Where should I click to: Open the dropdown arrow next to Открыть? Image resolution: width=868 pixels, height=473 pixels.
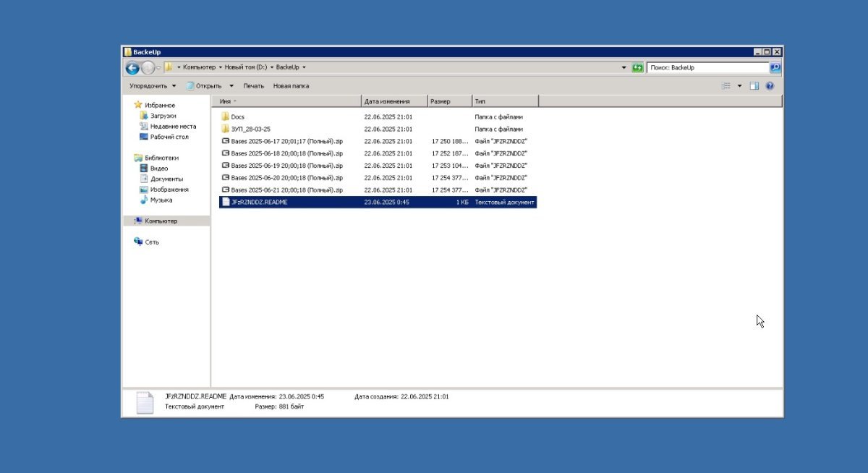click(x=231, y=86)
